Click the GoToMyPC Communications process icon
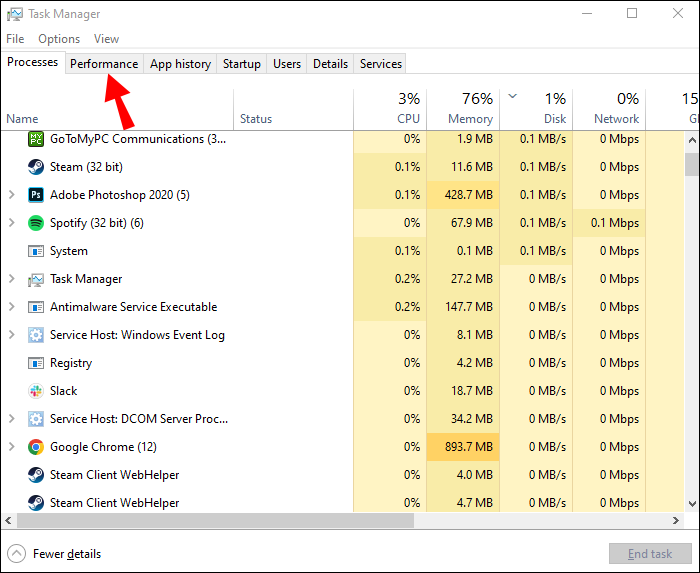Screen dimensions: 700x573 [36, 139]
